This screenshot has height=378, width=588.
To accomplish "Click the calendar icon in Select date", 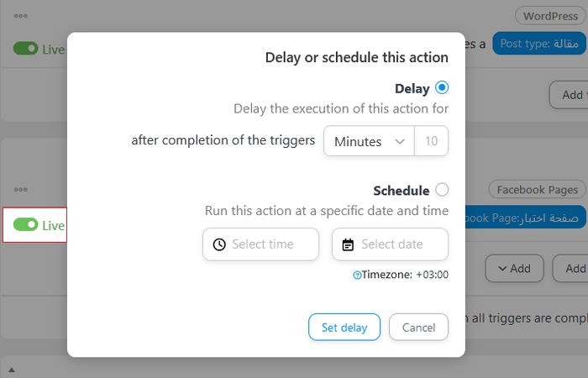I will pyautogui.click(x=348, y=244).
